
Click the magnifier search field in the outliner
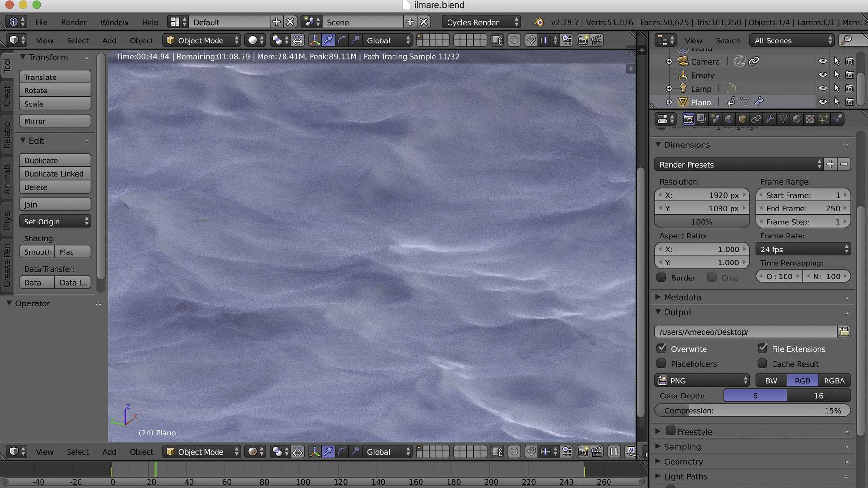click(852, 40)
